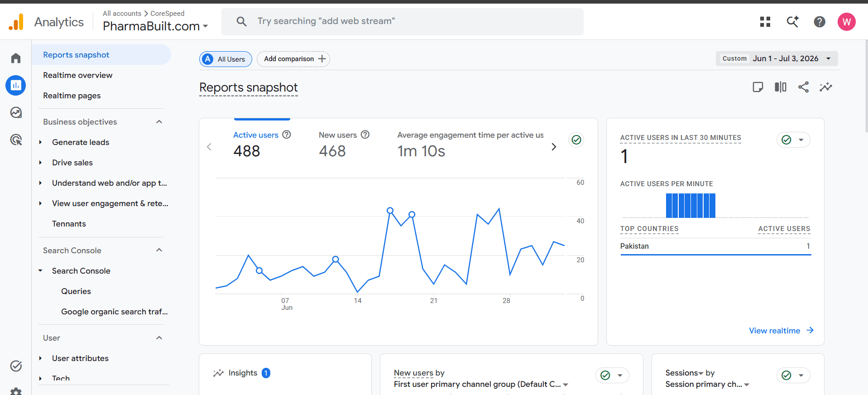
Task: Collapse the Business objectives section
Action: pos(159,122)
